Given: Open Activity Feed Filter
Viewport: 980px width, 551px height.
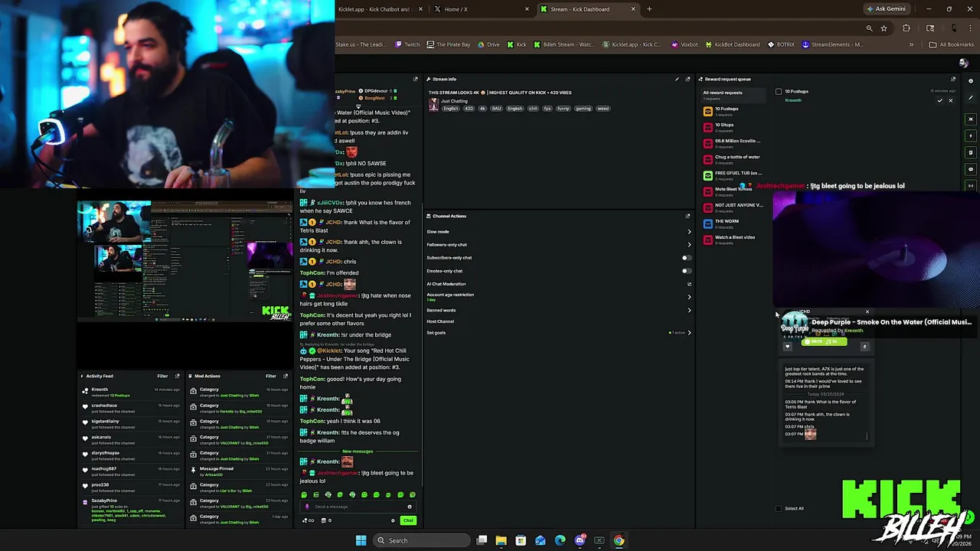Looking at the screenshot, I should tap(162, 376).
